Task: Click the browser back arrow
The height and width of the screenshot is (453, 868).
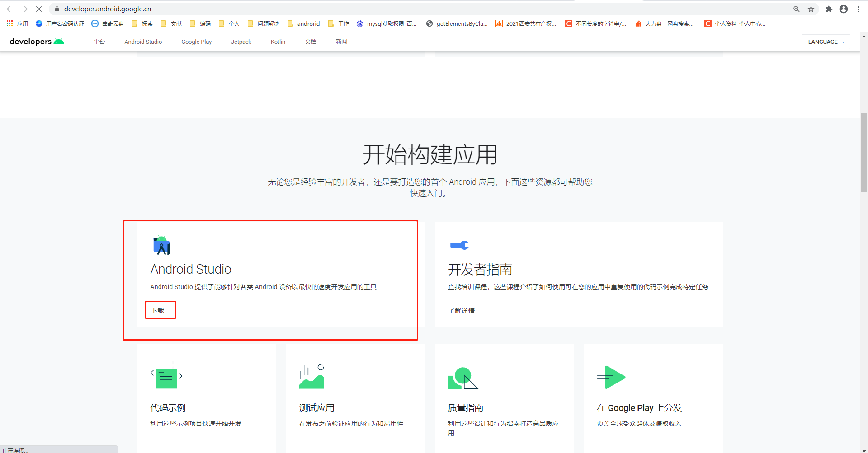Action: 10,9
